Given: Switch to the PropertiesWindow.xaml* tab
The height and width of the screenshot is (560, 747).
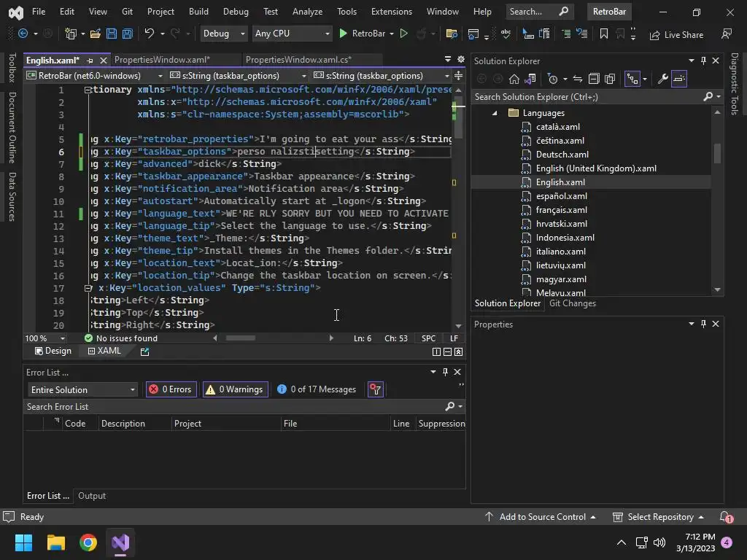Looking at the screenshot, I should pos(163,60).
